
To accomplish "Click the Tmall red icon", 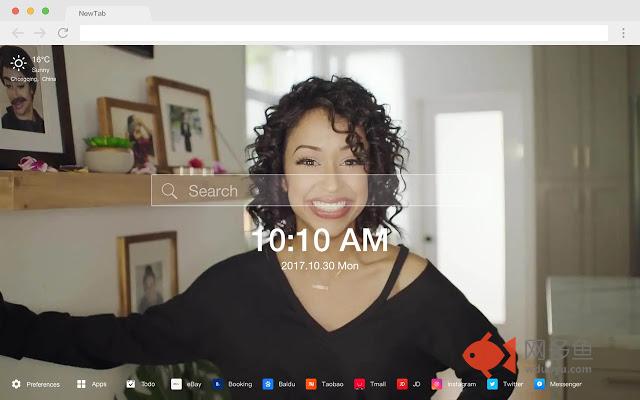I will pos(359,384).
